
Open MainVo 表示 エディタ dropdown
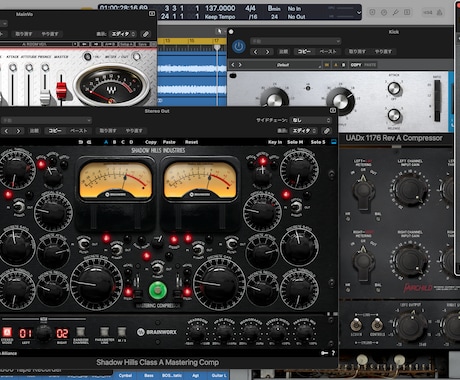123,34
